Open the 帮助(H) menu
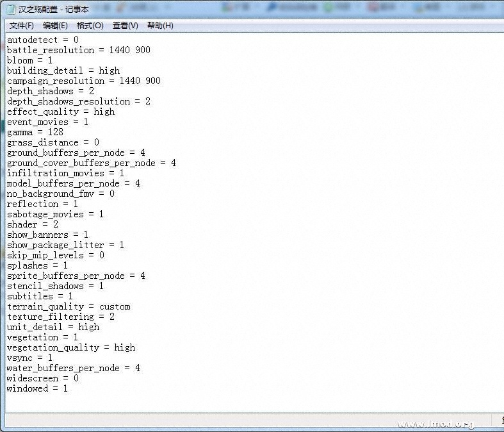Viewport: 504px width, 432px height. (x=160, y=26)
